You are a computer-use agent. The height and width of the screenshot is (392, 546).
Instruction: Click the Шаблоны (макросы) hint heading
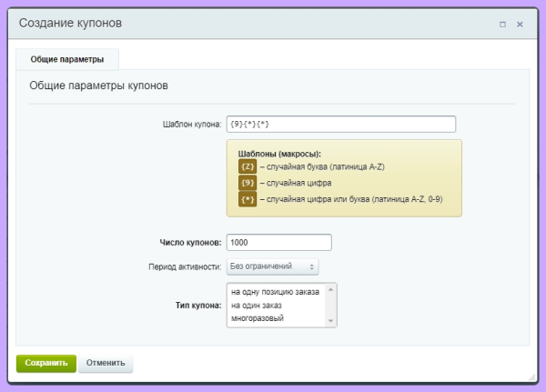point(279,153)
